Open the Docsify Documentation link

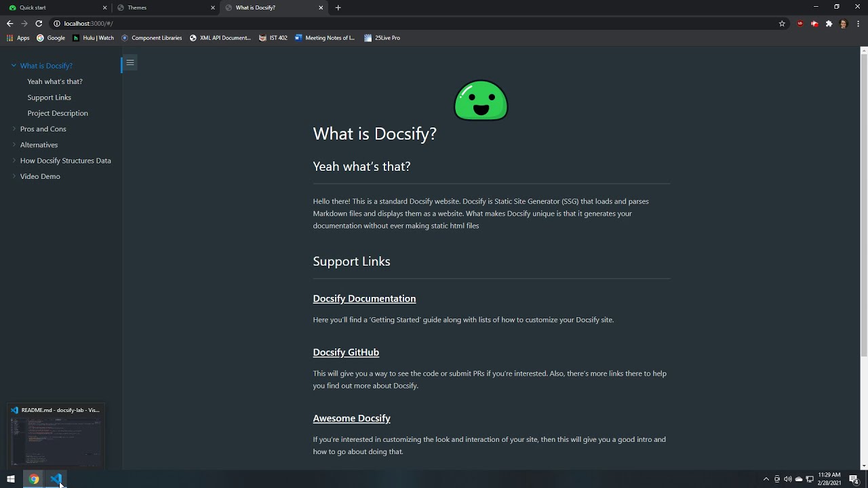(x=364, y=299)
